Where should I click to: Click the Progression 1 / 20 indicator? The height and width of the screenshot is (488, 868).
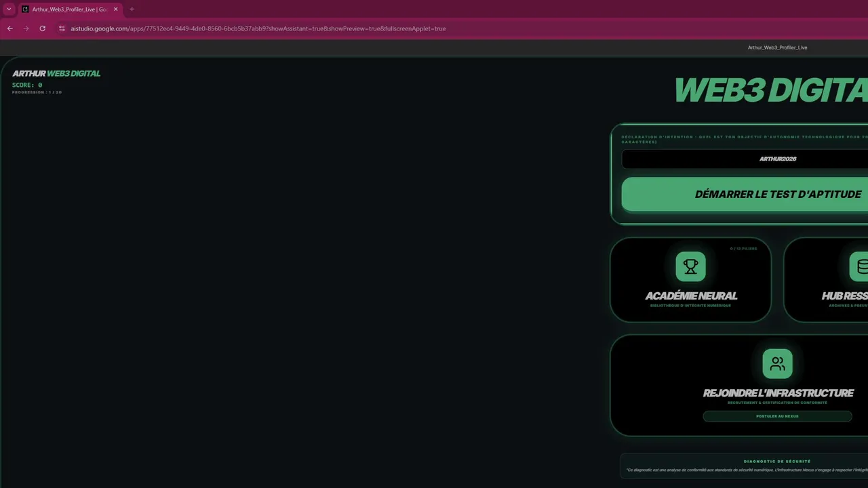pos(37,92)
